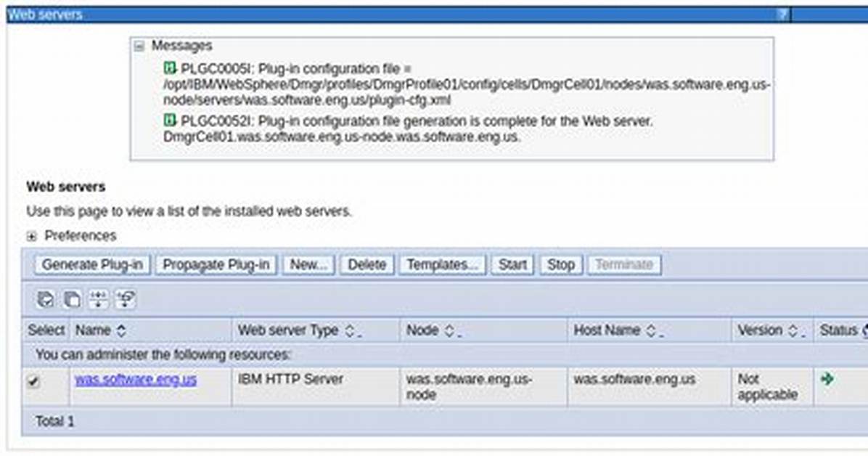Click the Generate Plug-in button
Screen dimensions: 868x456
click(x=92, y=265)
